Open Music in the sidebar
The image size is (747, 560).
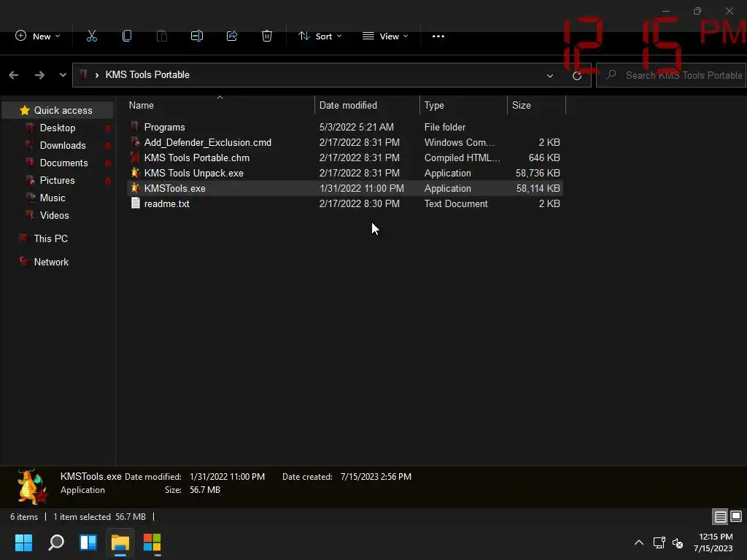53,198
